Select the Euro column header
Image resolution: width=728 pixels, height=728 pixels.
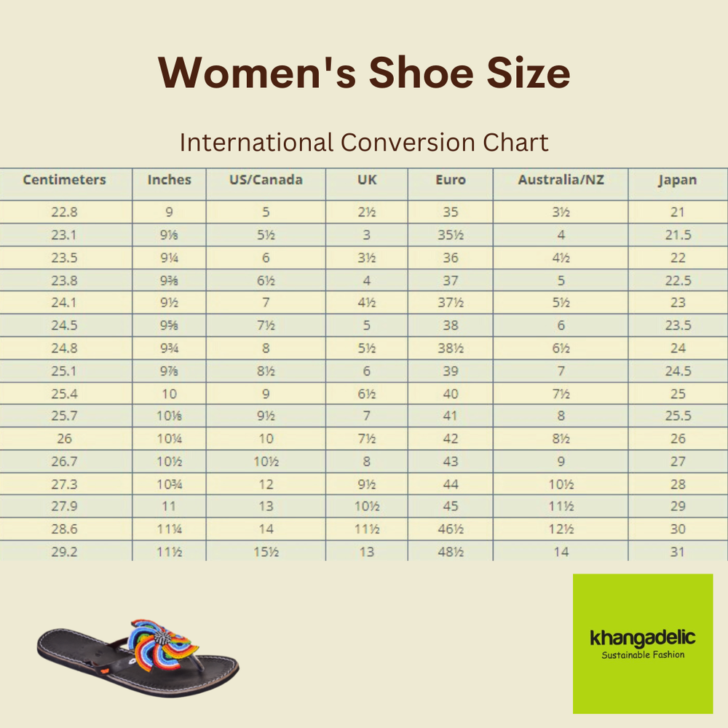tap(451, 180)
